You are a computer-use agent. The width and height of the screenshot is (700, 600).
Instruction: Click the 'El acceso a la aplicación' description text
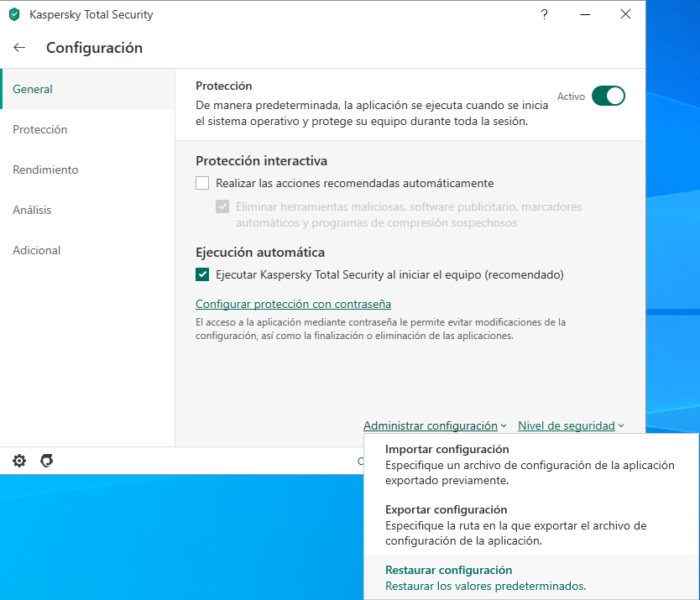(380, 329)
